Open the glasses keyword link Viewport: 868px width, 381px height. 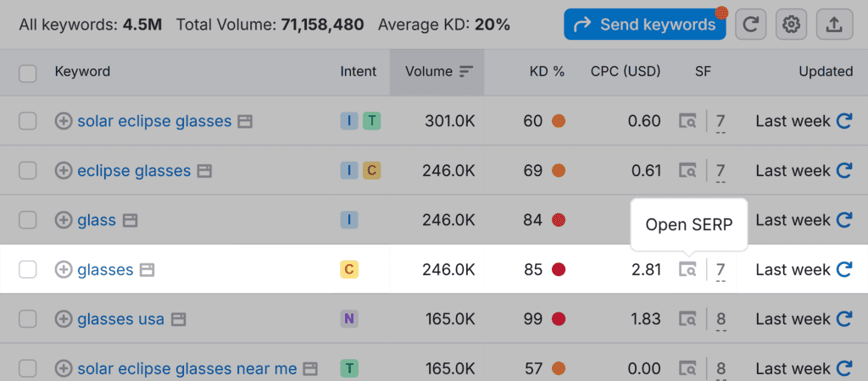click(105, 270)
